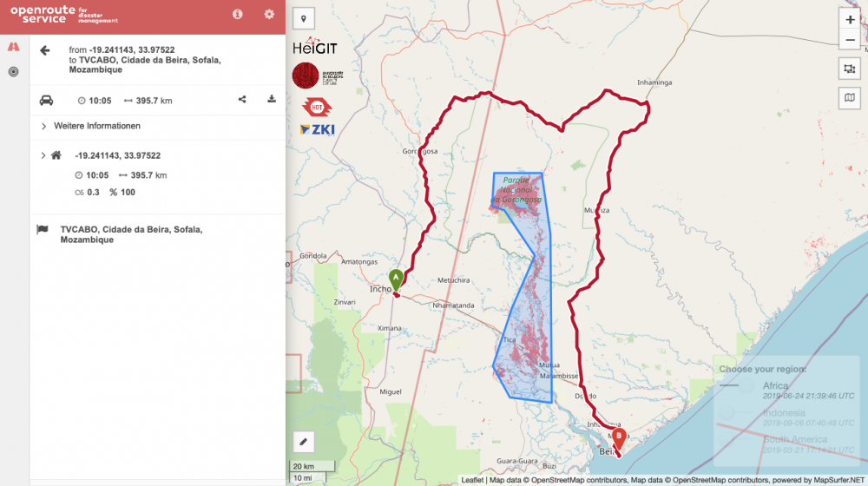Open the info icon in the header

point(238,14)
